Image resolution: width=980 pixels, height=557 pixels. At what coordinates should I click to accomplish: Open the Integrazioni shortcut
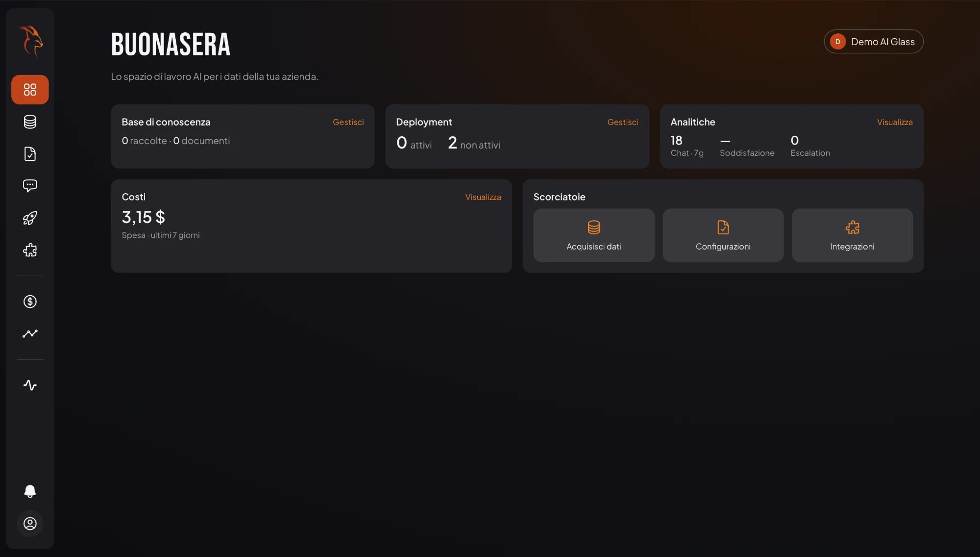(x=852, y=235)
